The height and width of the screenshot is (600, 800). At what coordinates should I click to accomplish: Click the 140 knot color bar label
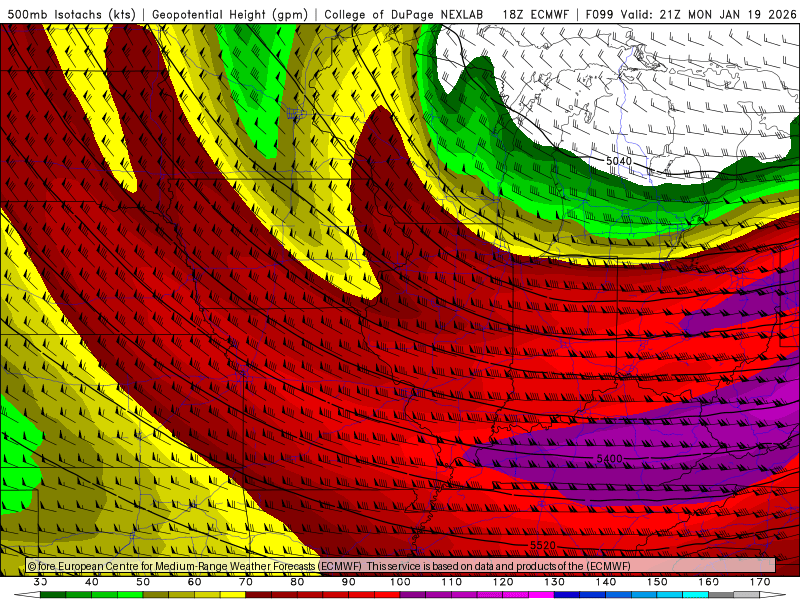tap(606, 582)
